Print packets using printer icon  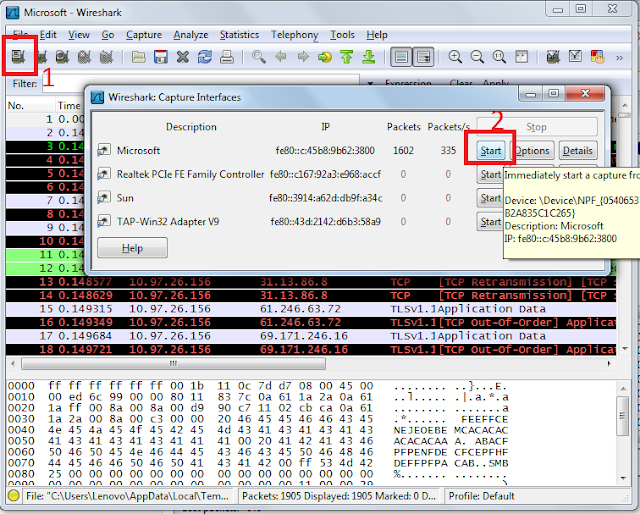[x=227, y=57]
